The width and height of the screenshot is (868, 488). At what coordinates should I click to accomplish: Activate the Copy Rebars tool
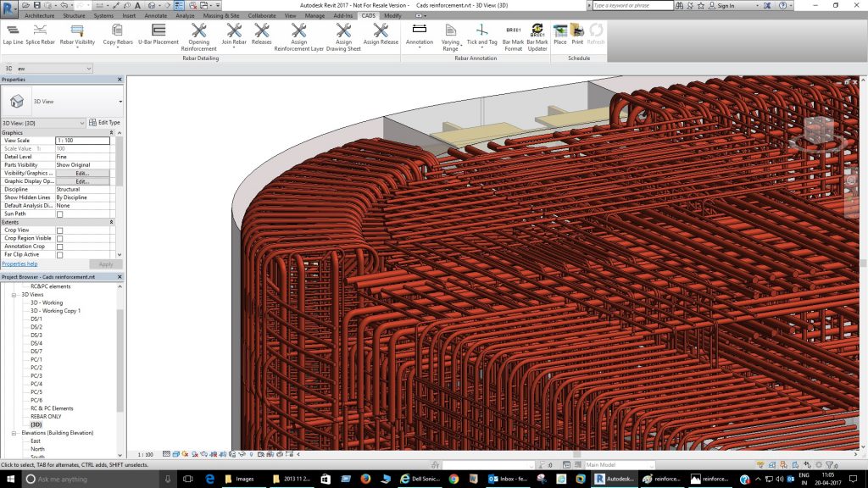120,38
